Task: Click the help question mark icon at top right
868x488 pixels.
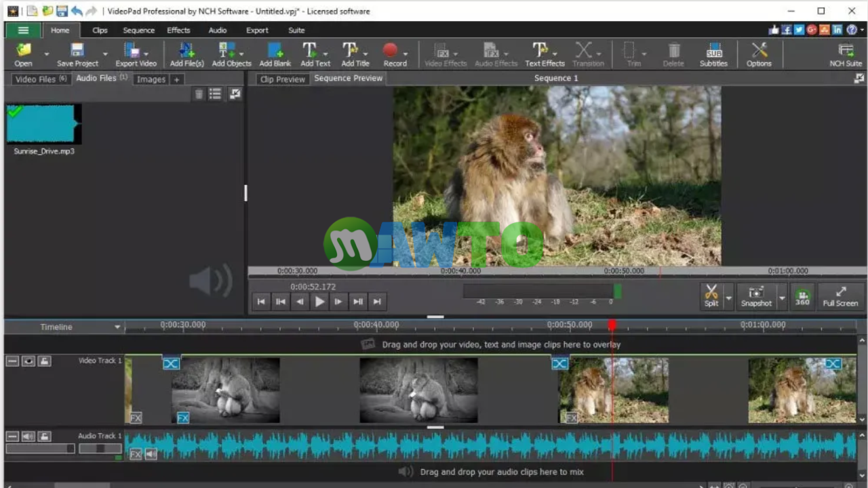Action: [x=851, y=30]
